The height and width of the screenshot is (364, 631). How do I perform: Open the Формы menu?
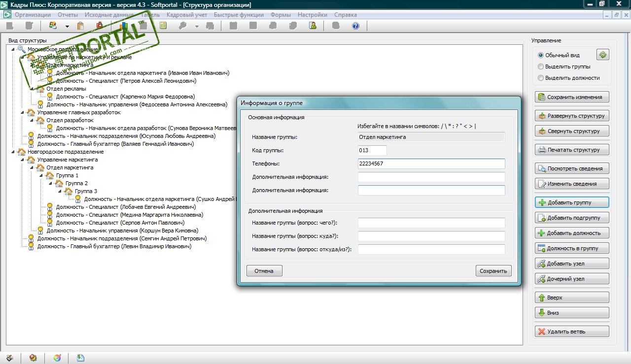coord(280,15)
